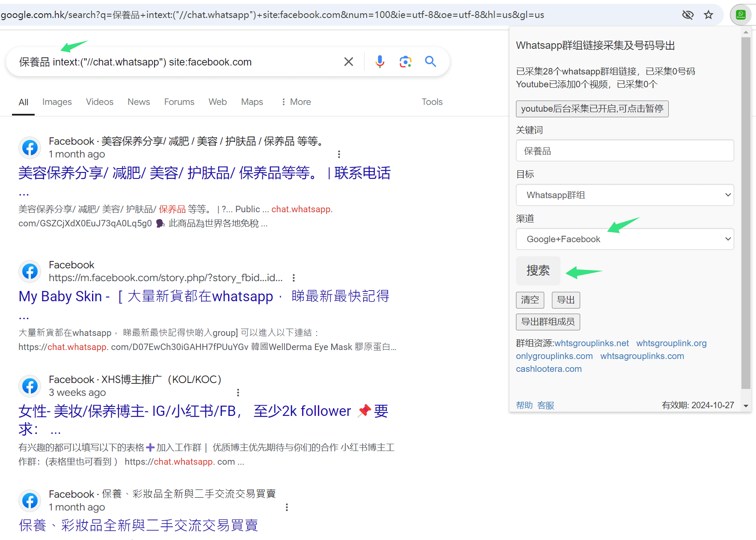Screen dimensions: 756x540
Task: Click Facebook favicon of 美容保养分享 result
Action: (30, 148)
